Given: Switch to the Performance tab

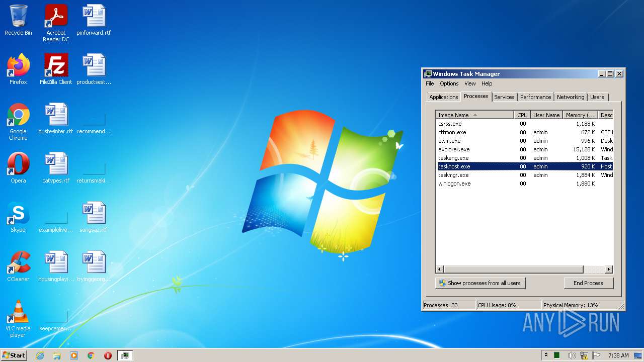Looking at the screenshot, I should pyautogui.click(x=535, y=97).
